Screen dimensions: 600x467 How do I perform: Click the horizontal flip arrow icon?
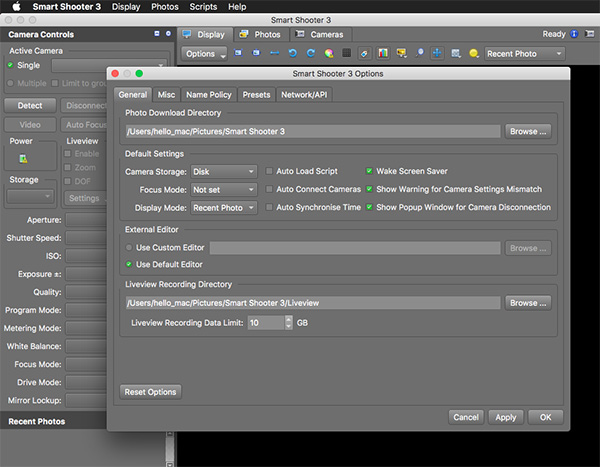pos(273,53)
